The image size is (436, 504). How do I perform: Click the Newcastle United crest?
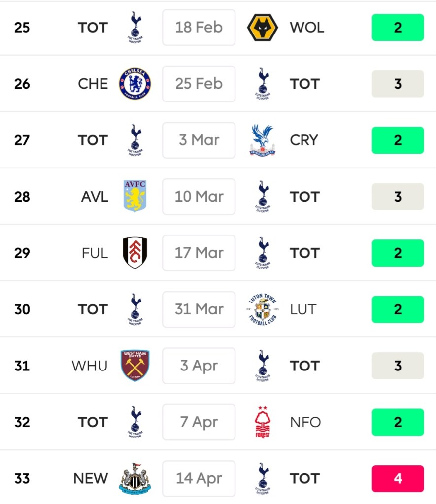pos(135,478)
